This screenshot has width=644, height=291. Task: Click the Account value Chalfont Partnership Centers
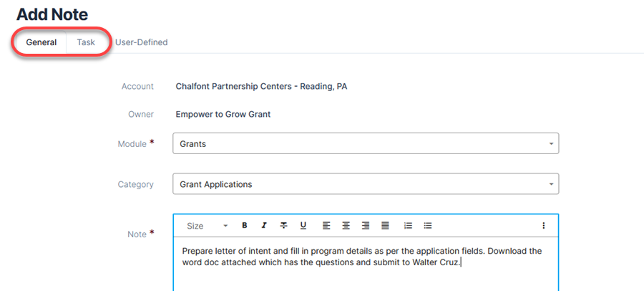pyautogui.click(x=261, y=87)
